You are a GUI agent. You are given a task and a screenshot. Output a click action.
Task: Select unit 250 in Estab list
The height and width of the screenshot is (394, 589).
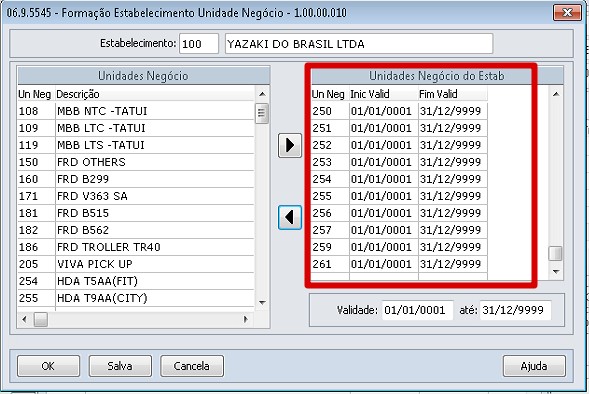[x=399, y=111]
